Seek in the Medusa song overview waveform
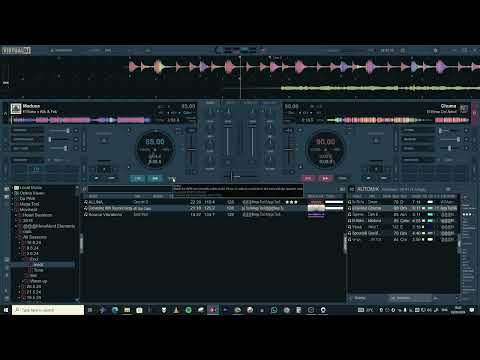Image resolution: width=480 pixels, height=360 pixels. 81,120
